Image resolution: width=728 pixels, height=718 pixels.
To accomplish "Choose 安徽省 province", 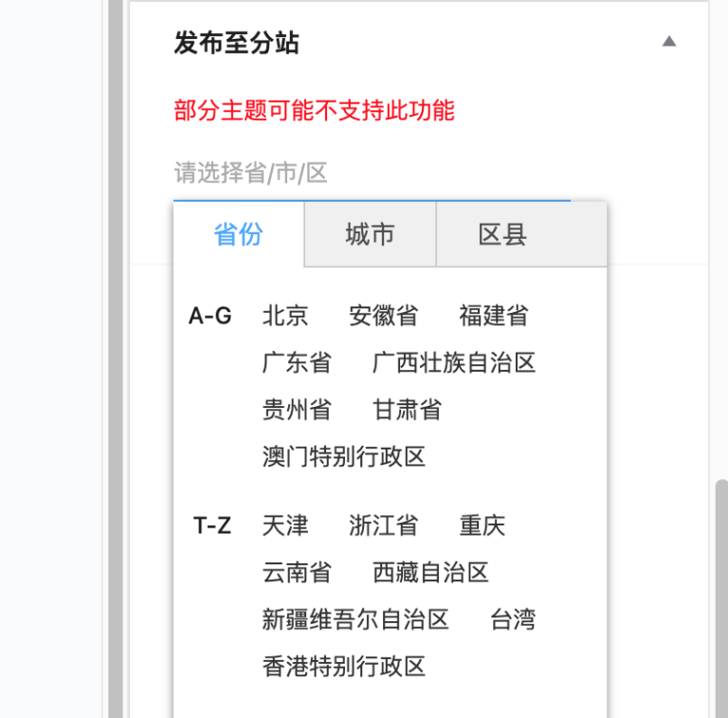I will click(383, 316).
